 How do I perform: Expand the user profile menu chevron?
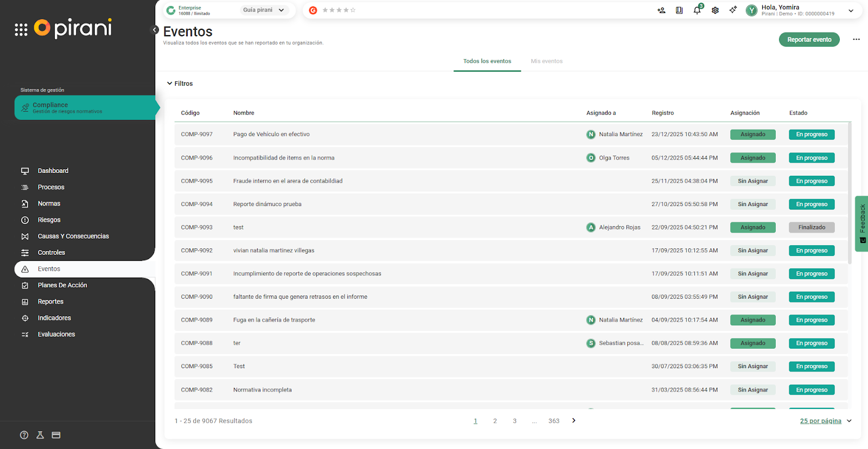click(x=851, y=11)
